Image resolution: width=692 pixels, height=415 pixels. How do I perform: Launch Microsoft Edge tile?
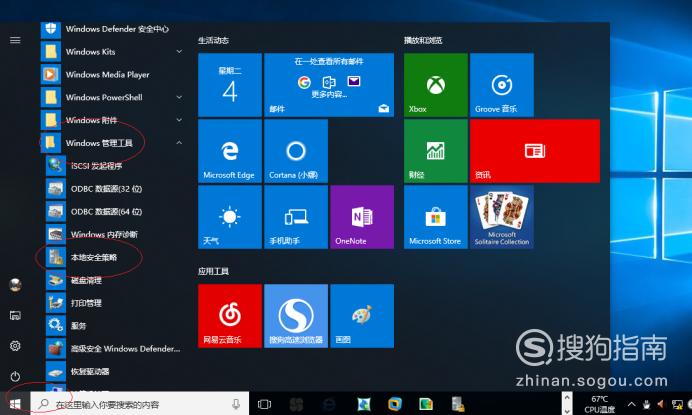point(230,151)
